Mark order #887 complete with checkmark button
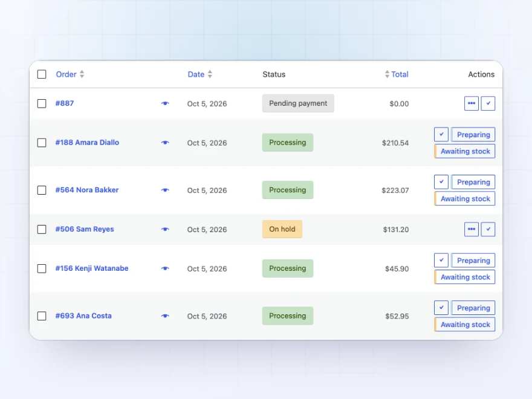Screen dimensions: 532x399 (x=488, y=103)
